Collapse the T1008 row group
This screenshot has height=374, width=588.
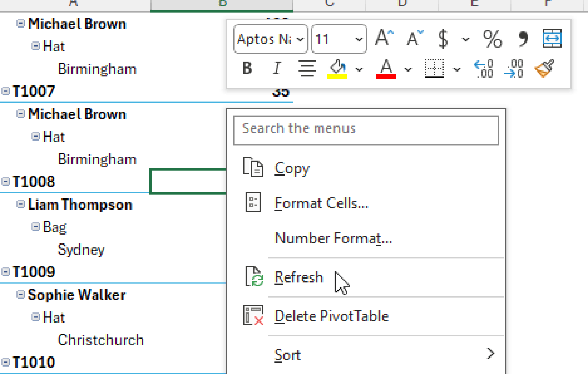[5, 181]
